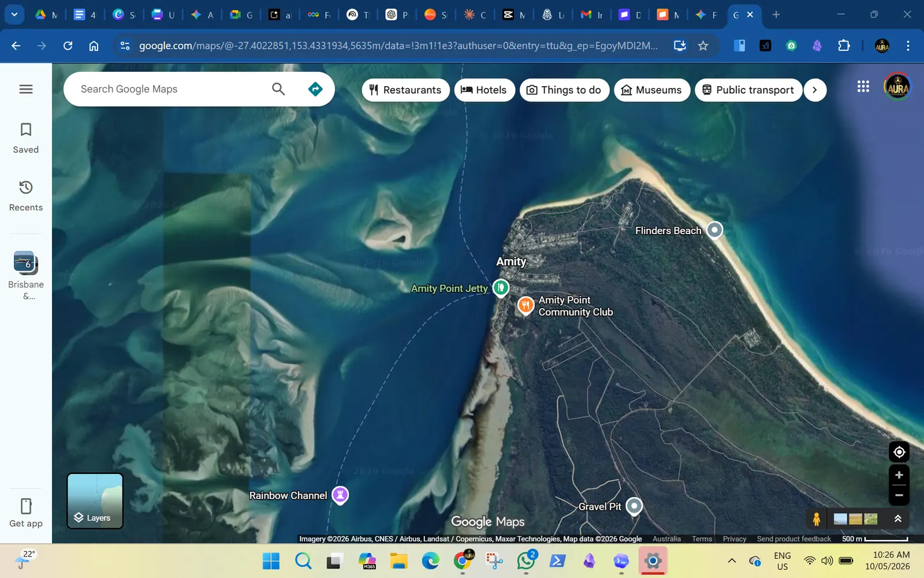This screenshot has height=578, width=924.
Task: Switch to the Gmail tab
Action: pos(591,14)
